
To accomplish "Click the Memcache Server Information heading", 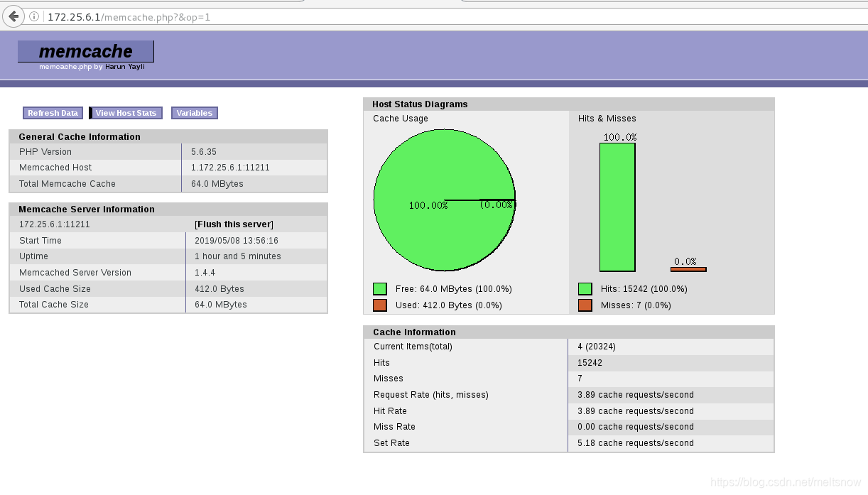I will [87, 209].
